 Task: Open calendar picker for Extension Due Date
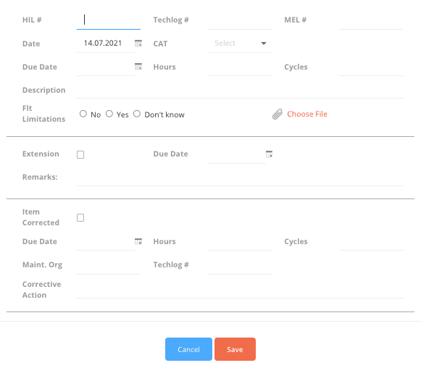(x=269, y=154)
